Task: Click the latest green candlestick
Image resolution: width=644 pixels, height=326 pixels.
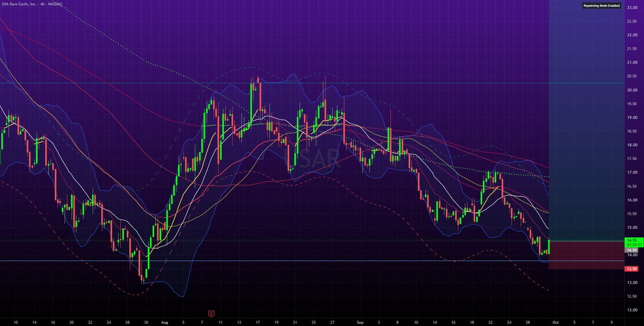Action: point(548,247)
